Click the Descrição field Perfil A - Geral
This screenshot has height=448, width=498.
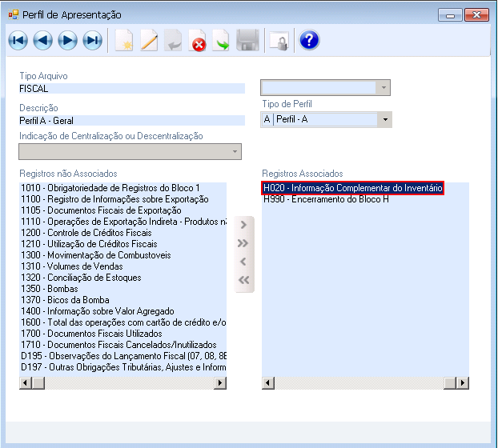tap(131, 121)
